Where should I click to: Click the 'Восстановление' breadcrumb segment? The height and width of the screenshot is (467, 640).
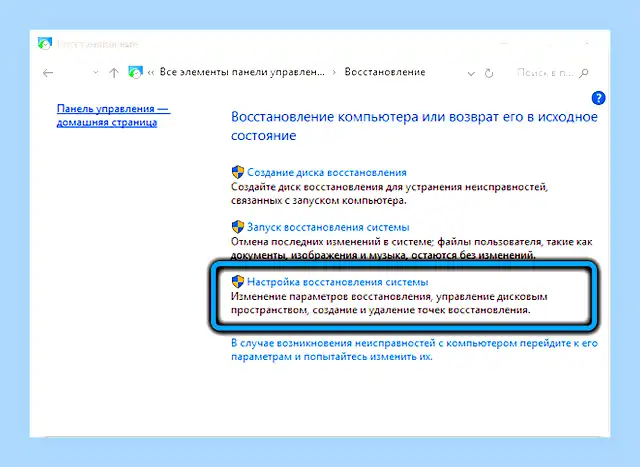385,72
